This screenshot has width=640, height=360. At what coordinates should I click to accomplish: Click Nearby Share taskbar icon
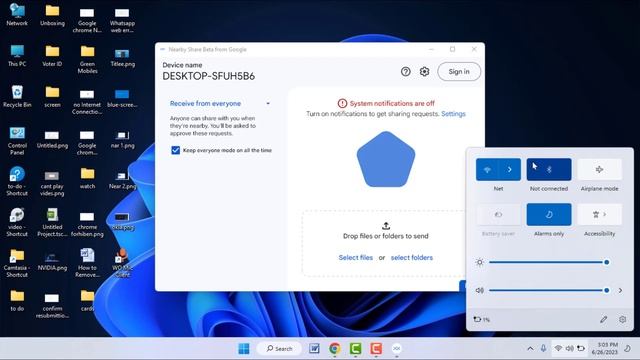[396, 349]
